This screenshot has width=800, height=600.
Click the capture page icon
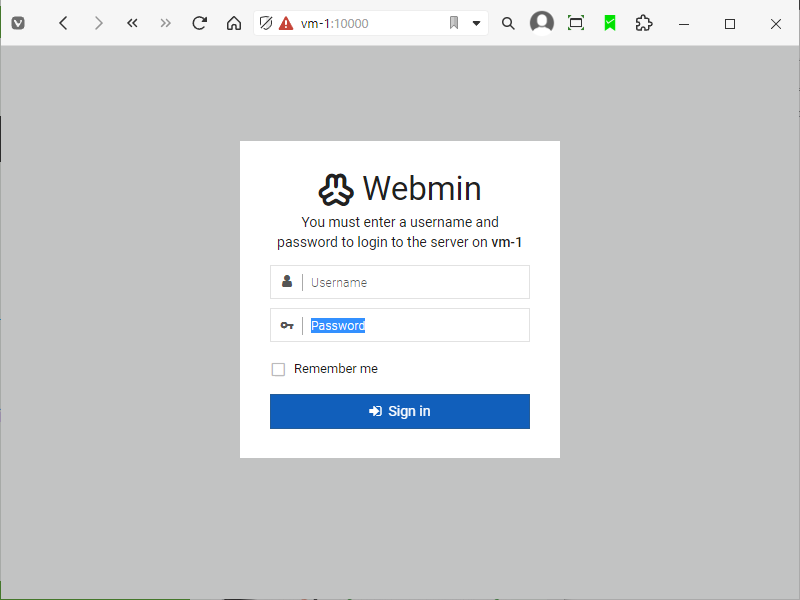coord(576,23)
